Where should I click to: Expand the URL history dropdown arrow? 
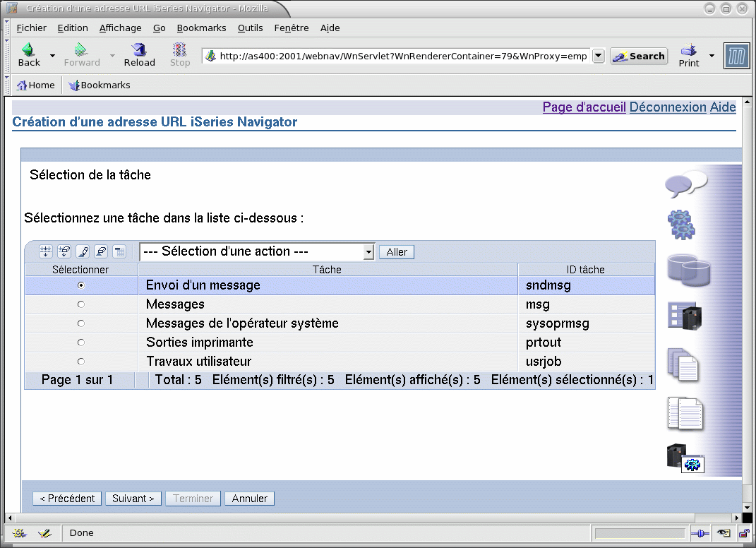[x=598, y=56]
